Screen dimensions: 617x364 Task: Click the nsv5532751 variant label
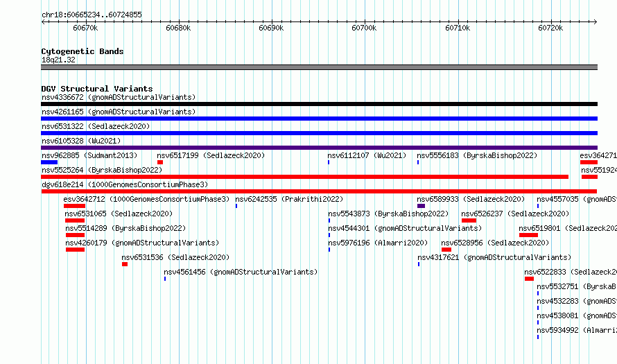point(577,286)
